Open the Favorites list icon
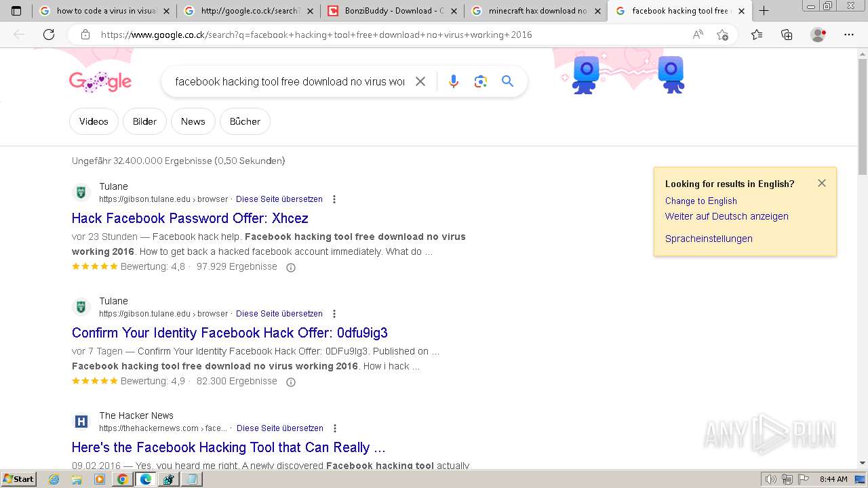Viewport: 868px width, 488px height. pos(757,35)
